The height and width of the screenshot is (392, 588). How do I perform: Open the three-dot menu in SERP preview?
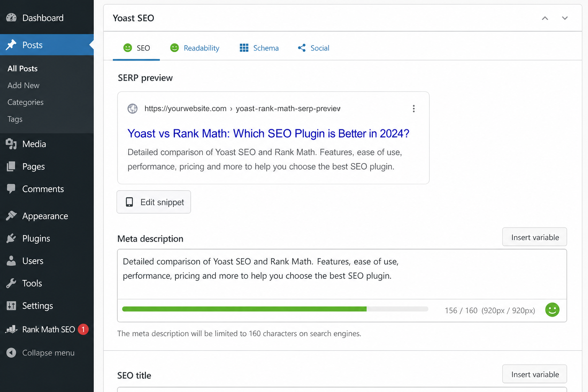[x=413, y=109]
